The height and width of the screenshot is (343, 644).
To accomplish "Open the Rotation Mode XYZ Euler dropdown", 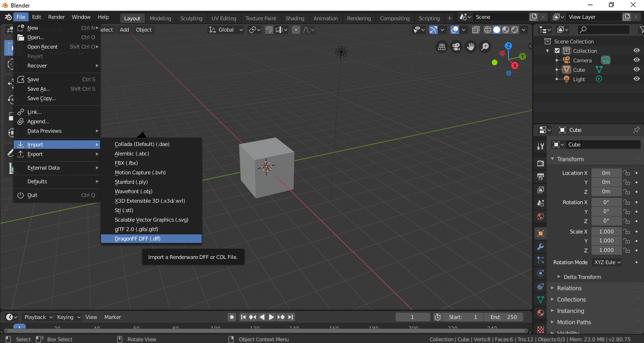I will 606,262.
